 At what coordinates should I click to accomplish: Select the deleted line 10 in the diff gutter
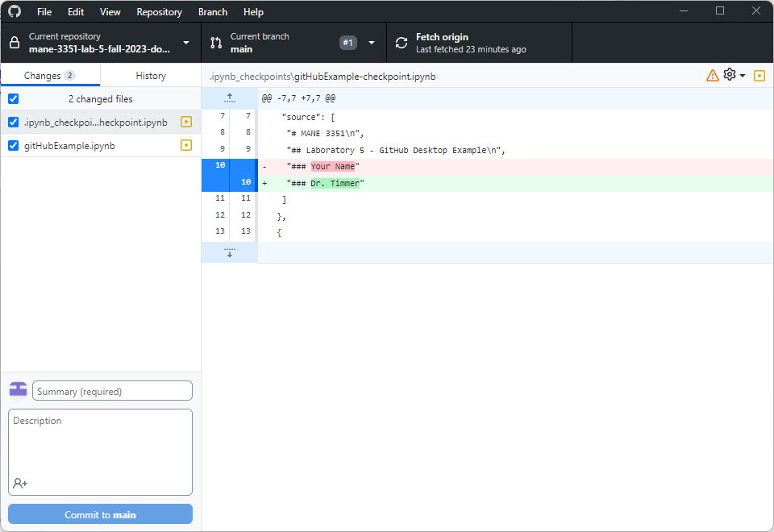[215, 166]
